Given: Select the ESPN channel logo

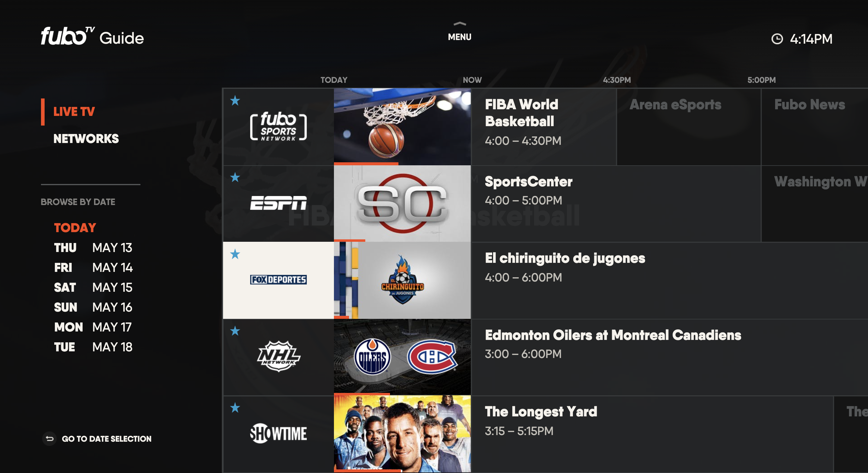Looking at the screenshot, I should click(278, 203).
